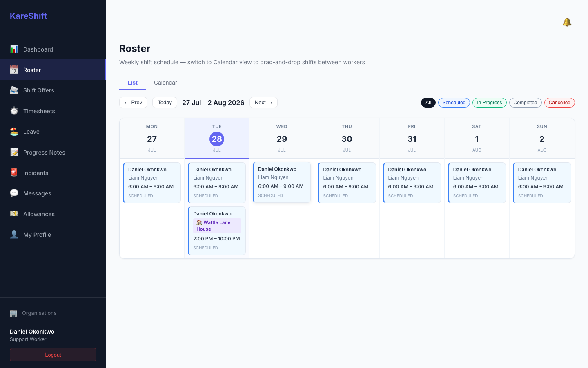Click the 27 Jul – 2 Aug 2026 range
This screenshot has height=368, width=588.
coord(213,103)
